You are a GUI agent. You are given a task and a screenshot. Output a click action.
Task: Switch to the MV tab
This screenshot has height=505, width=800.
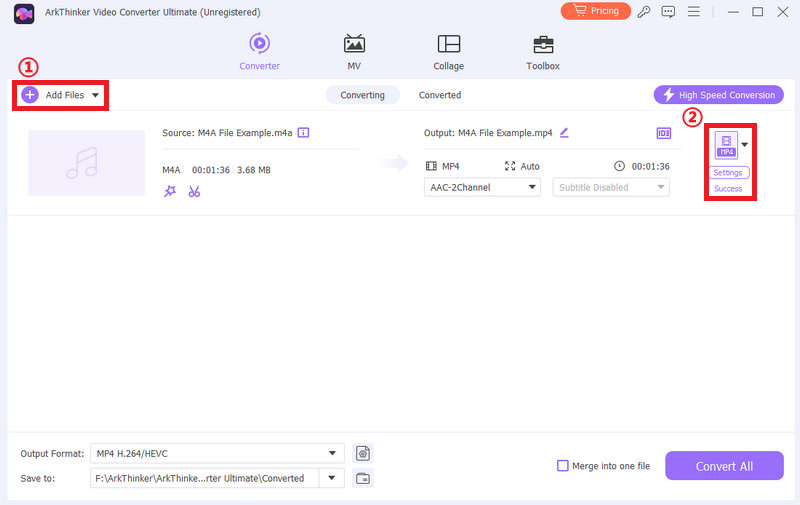click(354, 52)
